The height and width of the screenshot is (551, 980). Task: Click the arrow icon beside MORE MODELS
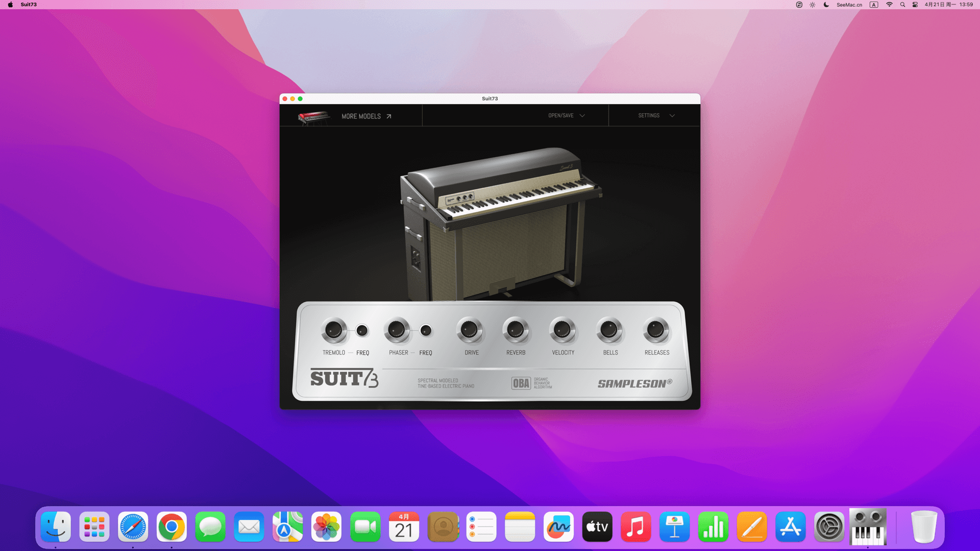click(x=389, y=116)
